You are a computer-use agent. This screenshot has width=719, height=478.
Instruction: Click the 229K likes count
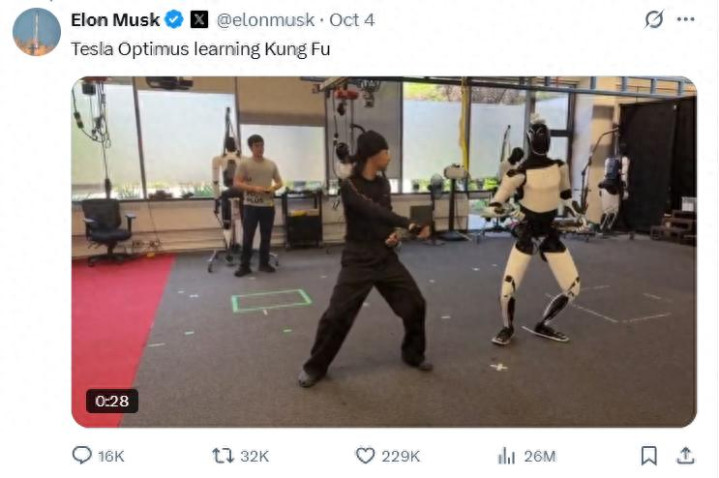[400, 456]
